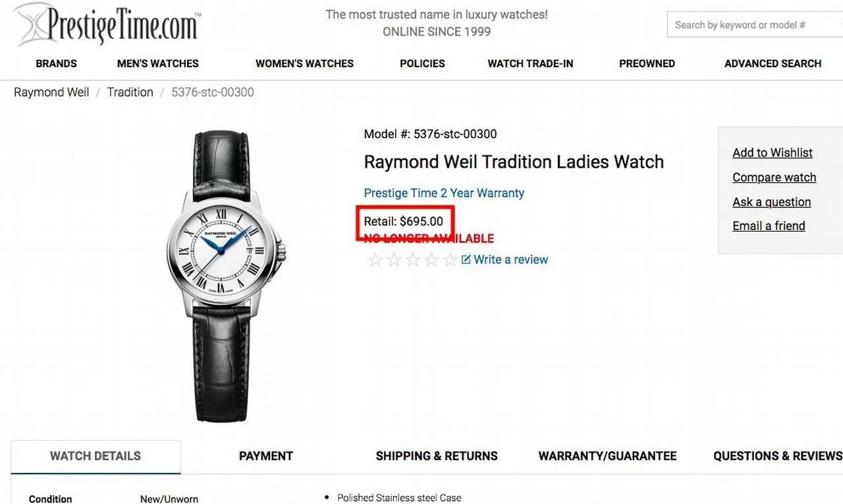Switch to Shipping & Returns tab

pyautogui.click(x=437, y=456)
